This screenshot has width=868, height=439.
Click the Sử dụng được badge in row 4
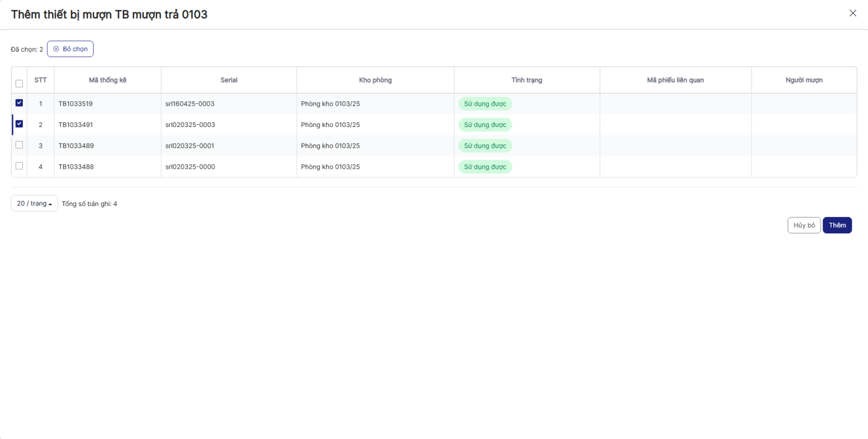tap(485, 167)
